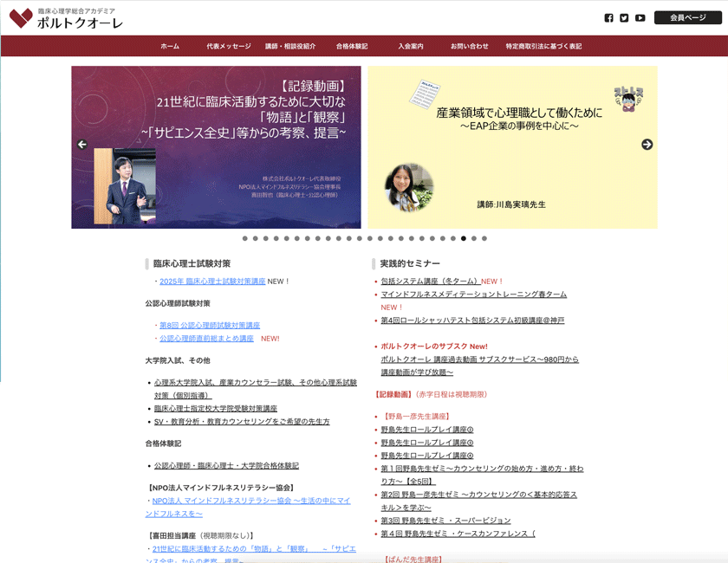Select the active dark carousel dot

tap(464, 238)
